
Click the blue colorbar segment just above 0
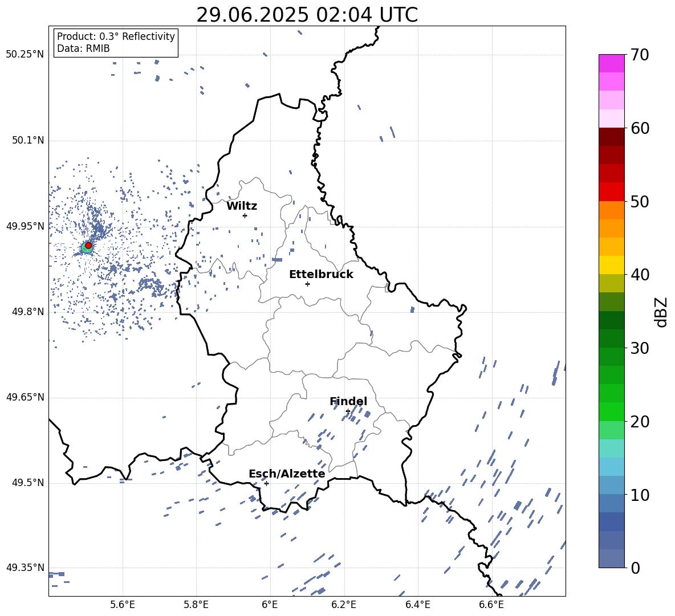pos(611,558)
